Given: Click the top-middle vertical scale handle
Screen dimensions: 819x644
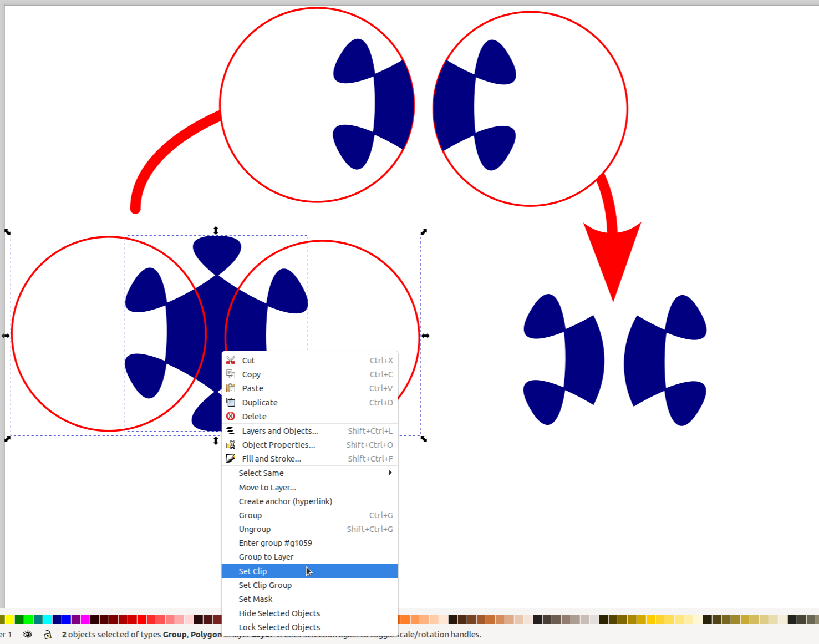Looking at the screenshot, I should pyautogui.click(x=216, y=230).
